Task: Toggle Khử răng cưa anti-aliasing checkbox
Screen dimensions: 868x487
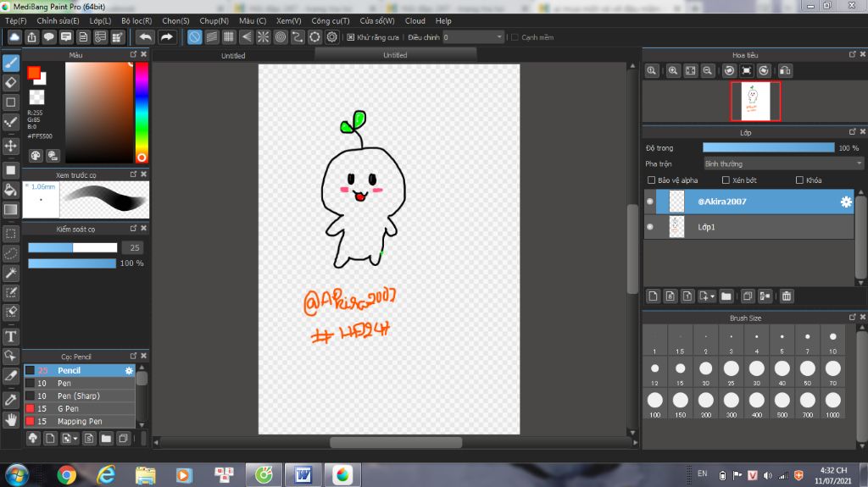Action: coord(351,37)
